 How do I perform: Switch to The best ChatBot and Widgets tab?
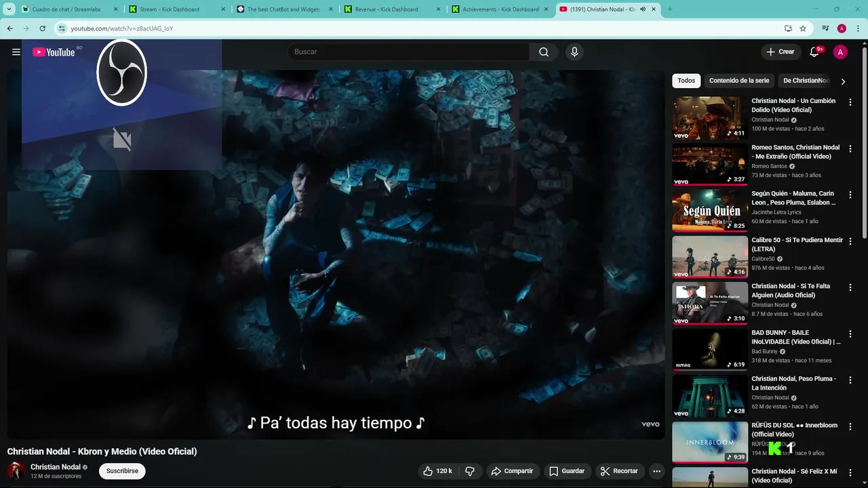pos(285,9)
